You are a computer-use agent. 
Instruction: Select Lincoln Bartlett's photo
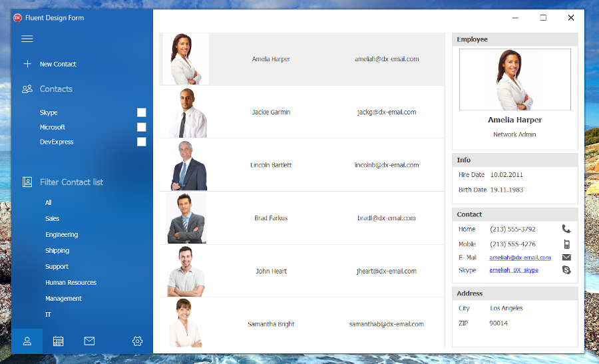click(188, 166)
